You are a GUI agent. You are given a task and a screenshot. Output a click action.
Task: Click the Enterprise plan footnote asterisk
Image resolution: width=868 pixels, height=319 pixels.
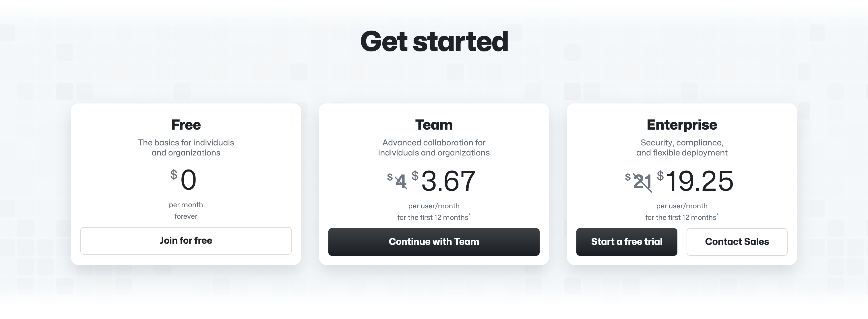coord(717,214)
